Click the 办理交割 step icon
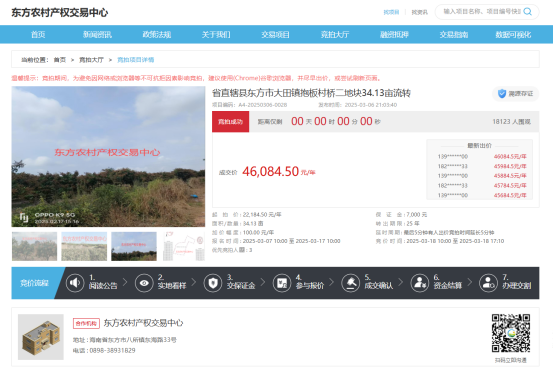Image resolution: width=554 pixels, height=368 pixels. [488, 283]
